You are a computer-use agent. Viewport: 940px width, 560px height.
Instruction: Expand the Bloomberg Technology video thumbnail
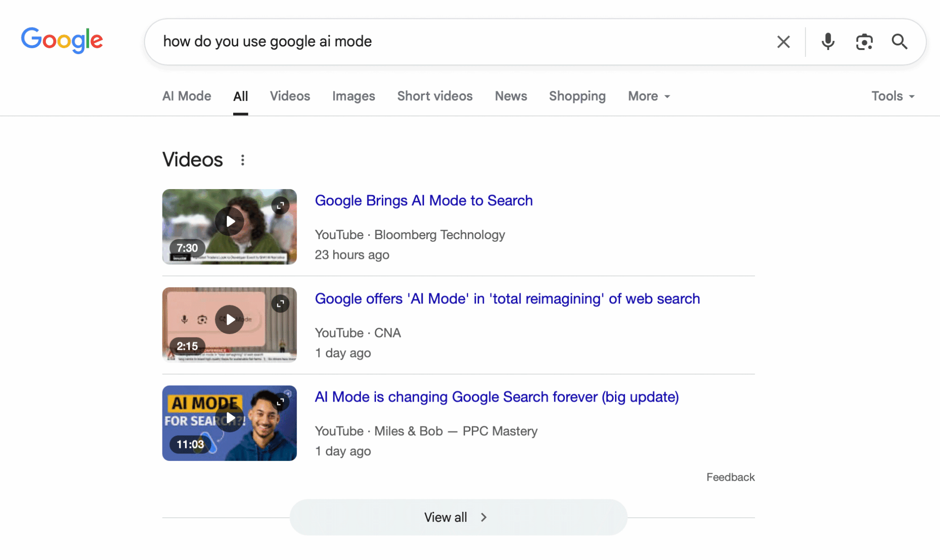pyautogui.click(x=280, y=205)
